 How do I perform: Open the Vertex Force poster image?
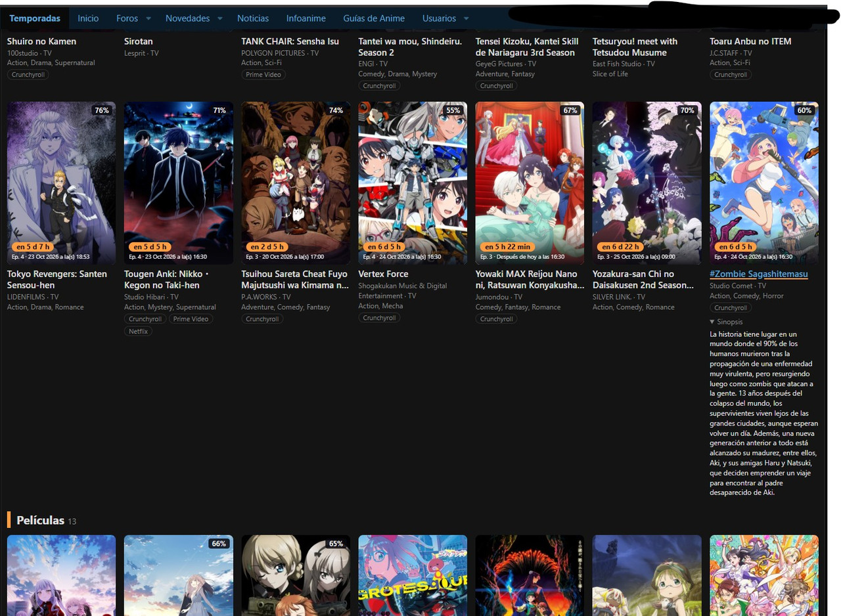pyautogui.click(x=413, y=183)
